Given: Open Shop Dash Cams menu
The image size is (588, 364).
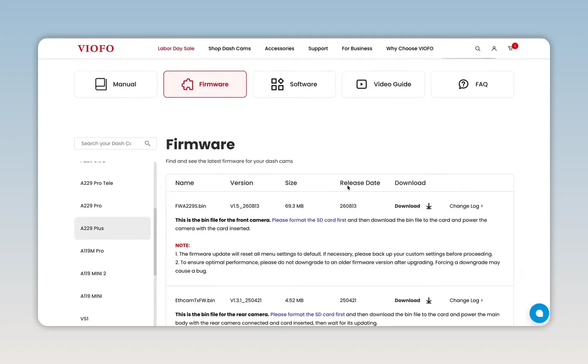Looking at the screenshot, I should click(230, 48).
